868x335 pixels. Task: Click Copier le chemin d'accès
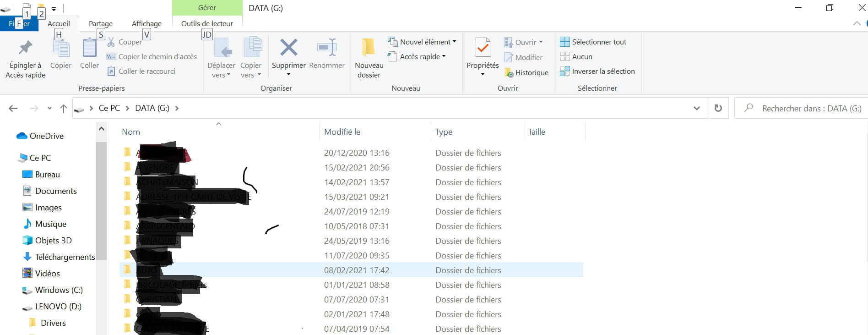pyautogui.click(x=152, y=57)
